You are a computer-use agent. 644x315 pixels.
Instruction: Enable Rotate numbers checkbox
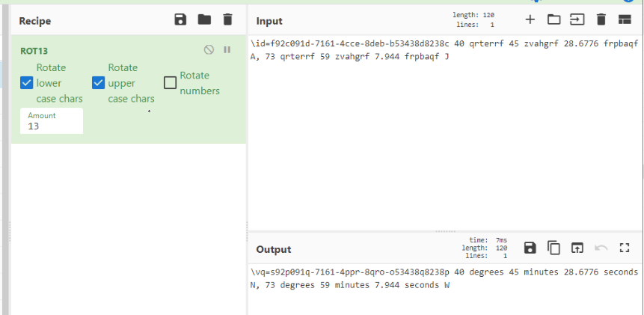pyautogui.click(x=170, y=83)
